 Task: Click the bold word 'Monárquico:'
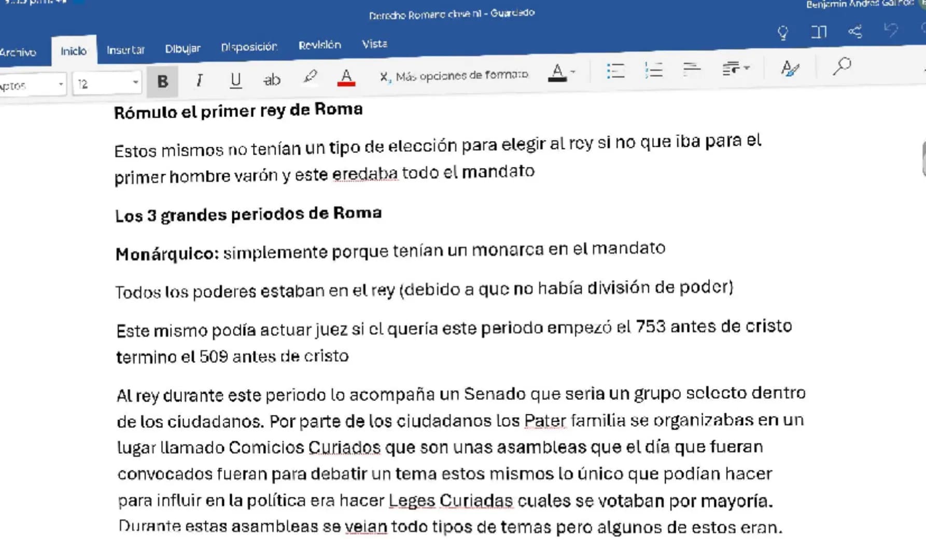pyautogui.click(x=167, y=254)
